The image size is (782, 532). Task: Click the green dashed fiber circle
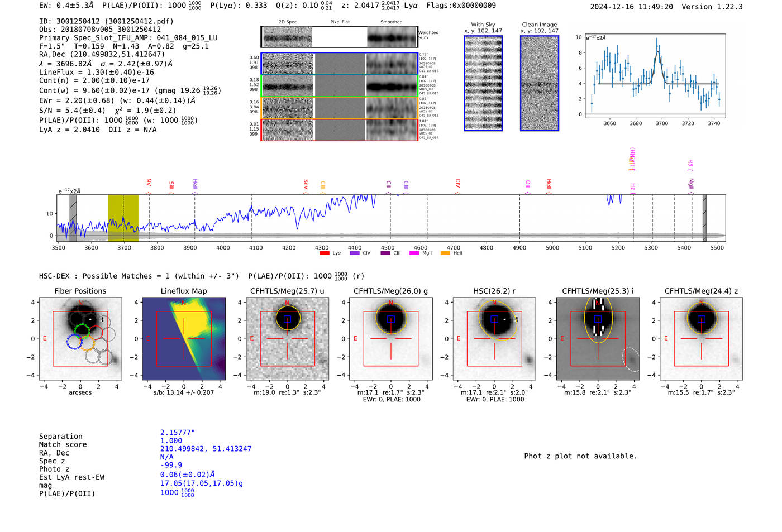[x=82, y=331]
